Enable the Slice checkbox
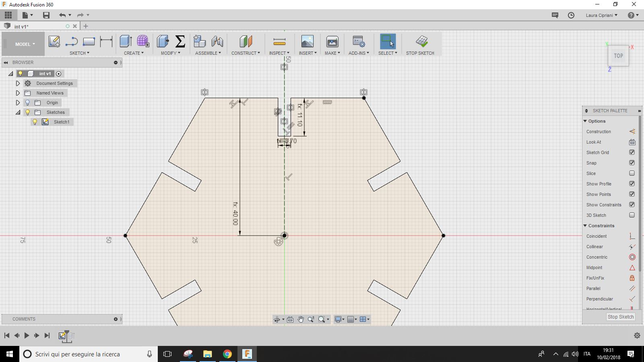The height and width of the screenshot is (362, 644). click(x=632, y=173)
